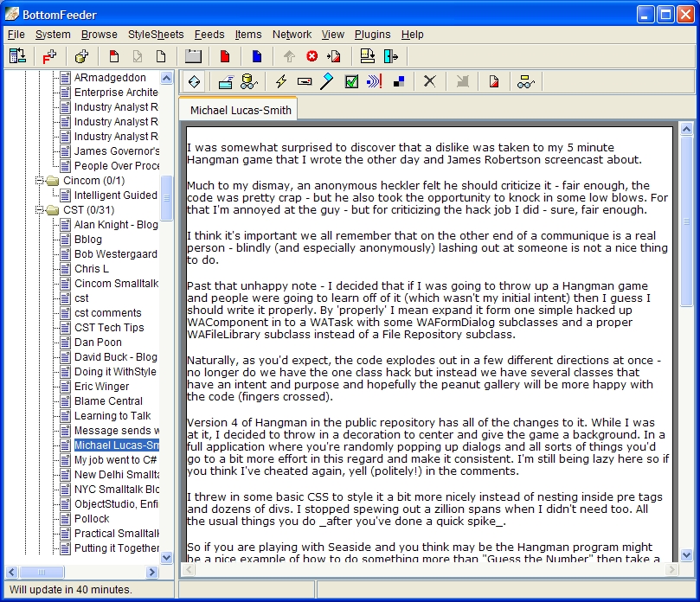This screenshot has height=602, width=700.
Task: Click the arrow into red page icon
Action: point(334,56)
